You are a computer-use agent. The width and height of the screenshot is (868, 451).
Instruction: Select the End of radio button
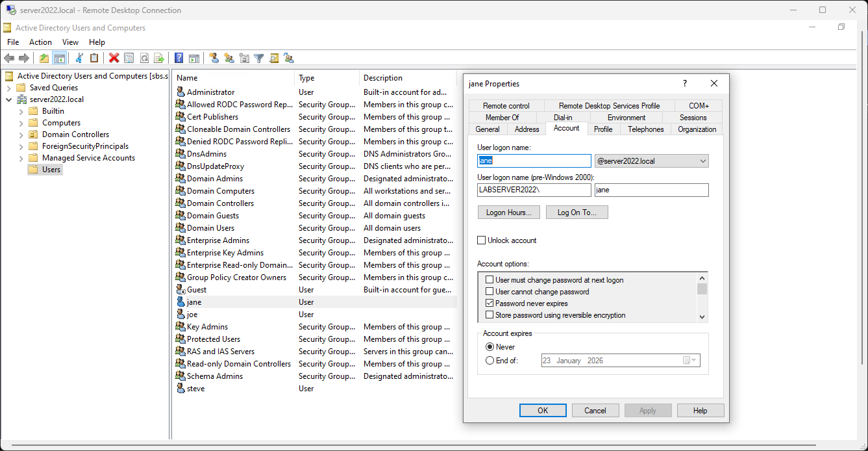[x=490, y=361]
